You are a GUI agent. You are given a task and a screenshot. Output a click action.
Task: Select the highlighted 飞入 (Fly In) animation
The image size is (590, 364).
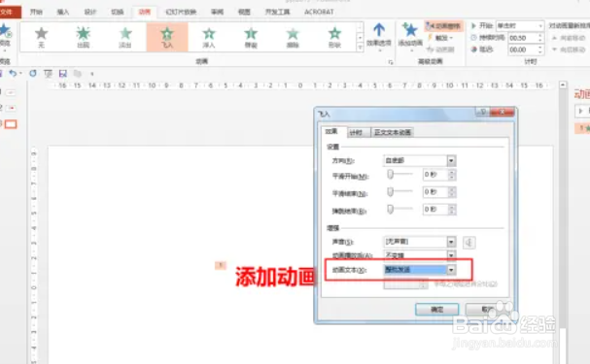167,37
